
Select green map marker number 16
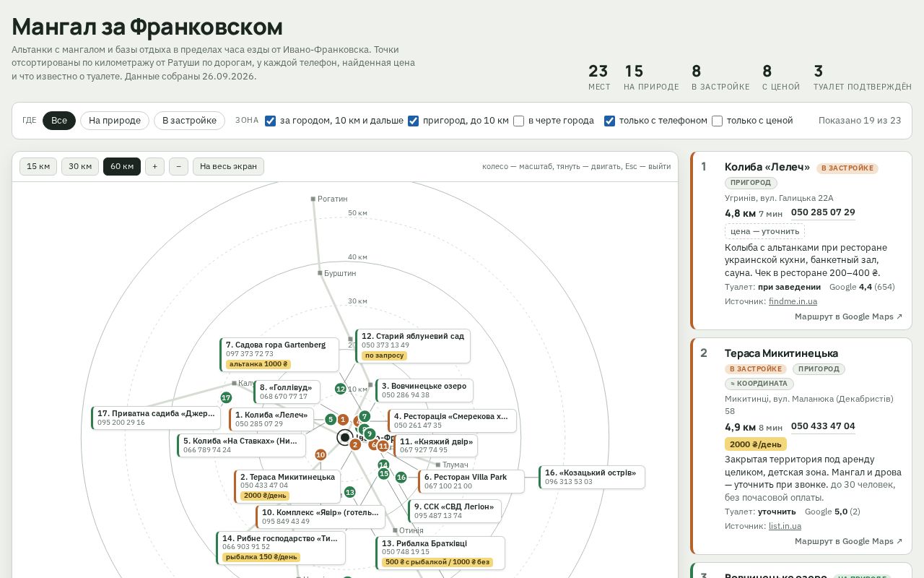pos(401,477)
